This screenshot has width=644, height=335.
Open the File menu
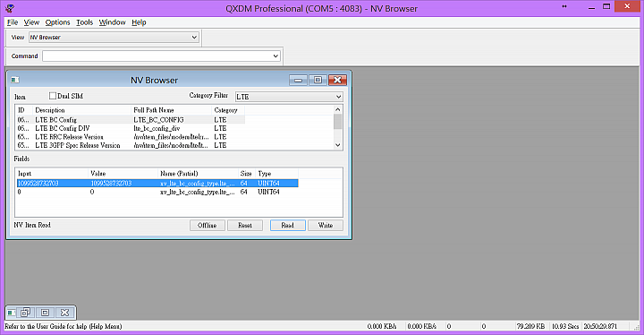[x=13, y=22]
